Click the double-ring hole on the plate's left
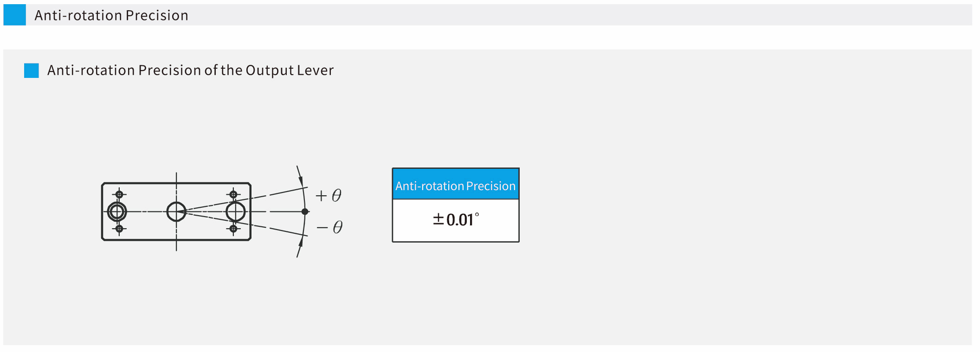980x352 pixels. pyautogui.click(x=117, y=211)
